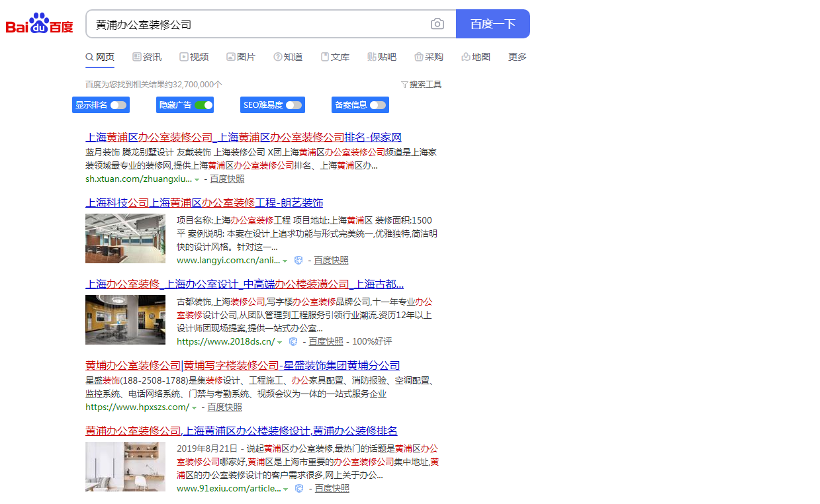Click the 保 badge icon of 2018ds result

(293, 342)
